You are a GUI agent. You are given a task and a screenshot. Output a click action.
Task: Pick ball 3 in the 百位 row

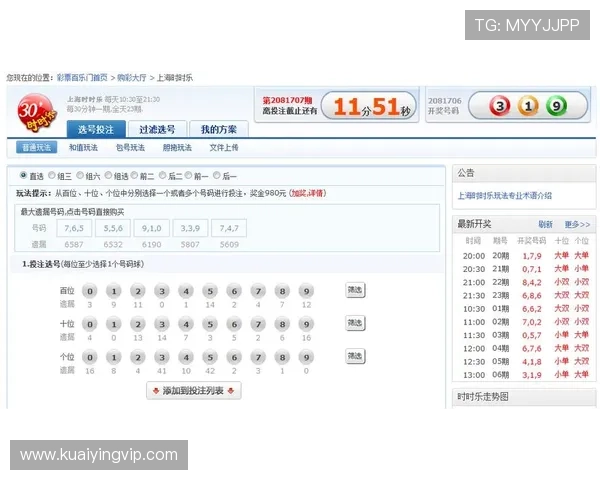[162, 291]
